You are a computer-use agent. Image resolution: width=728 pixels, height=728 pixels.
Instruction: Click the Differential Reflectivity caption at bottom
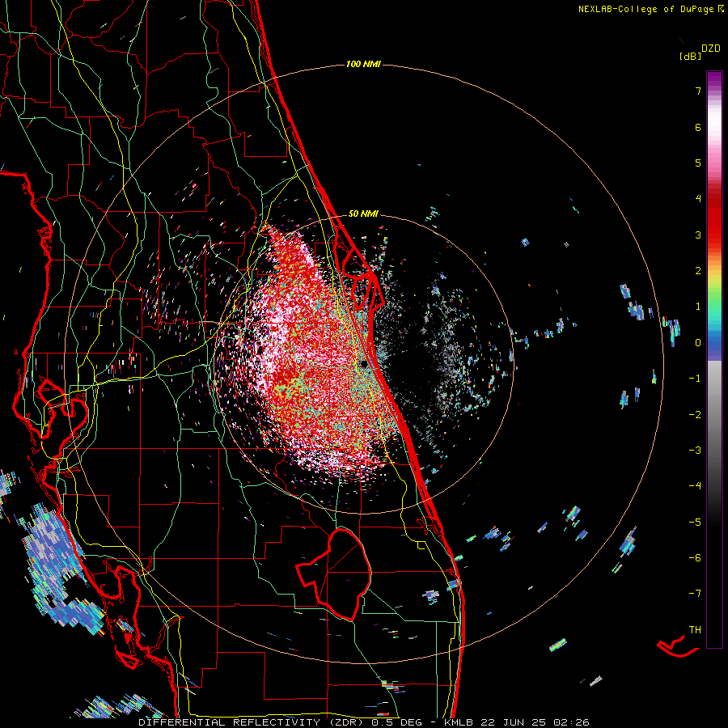[x=364, y=722]
